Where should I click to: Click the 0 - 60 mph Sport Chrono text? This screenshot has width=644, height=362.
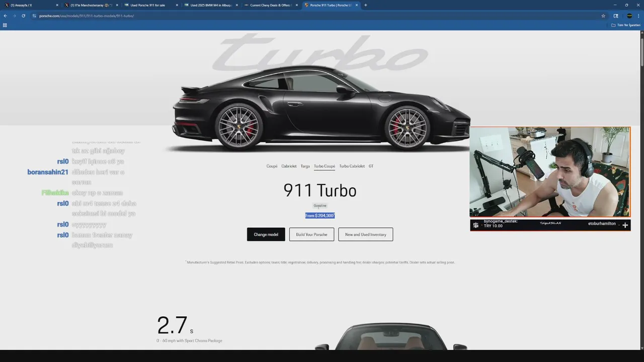pos(189,341)
